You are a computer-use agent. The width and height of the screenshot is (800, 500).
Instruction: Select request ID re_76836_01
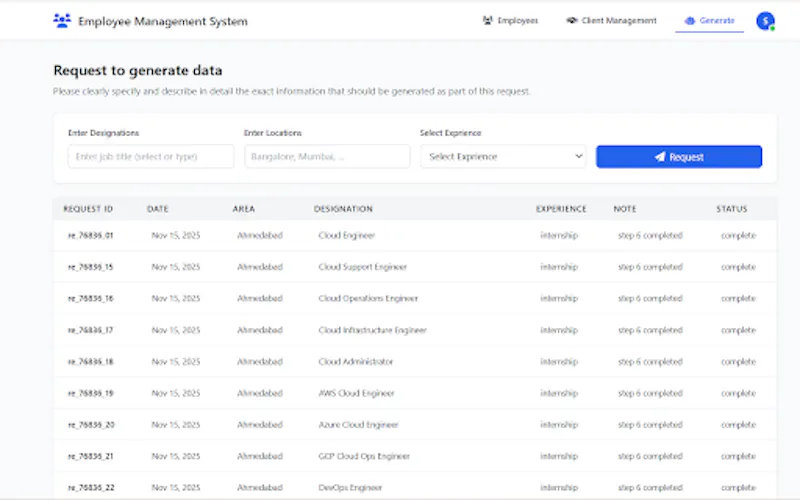(91, 236)
